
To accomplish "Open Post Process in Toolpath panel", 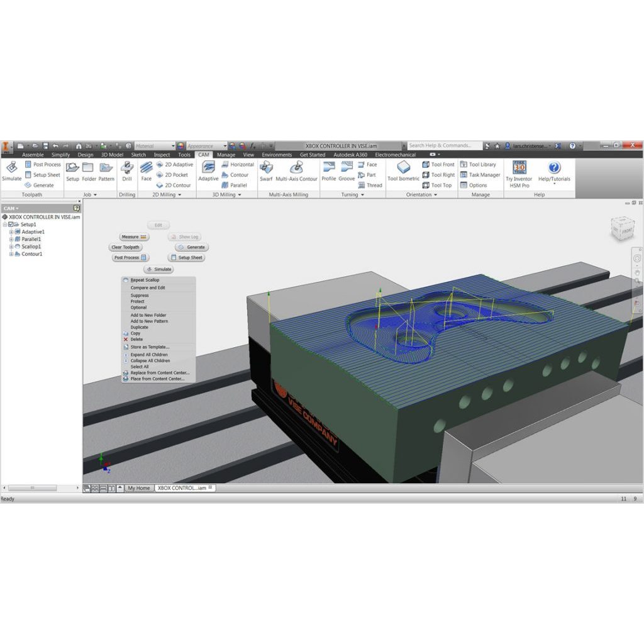I will tap(43, 164).
